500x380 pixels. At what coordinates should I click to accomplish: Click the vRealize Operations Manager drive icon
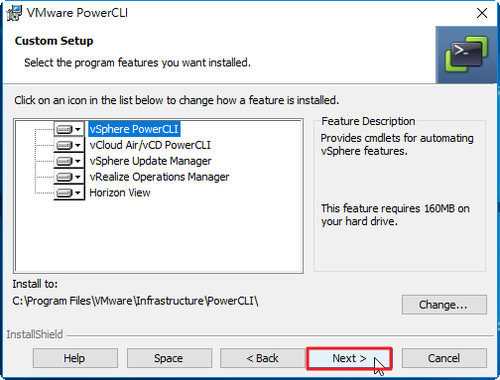[x=64, y=177]
